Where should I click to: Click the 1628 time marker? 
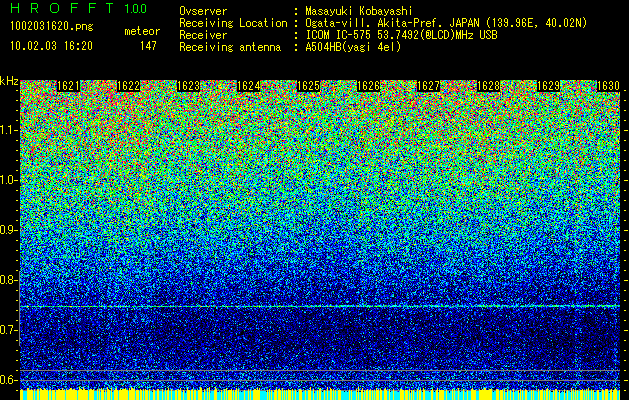coord(489,86)
